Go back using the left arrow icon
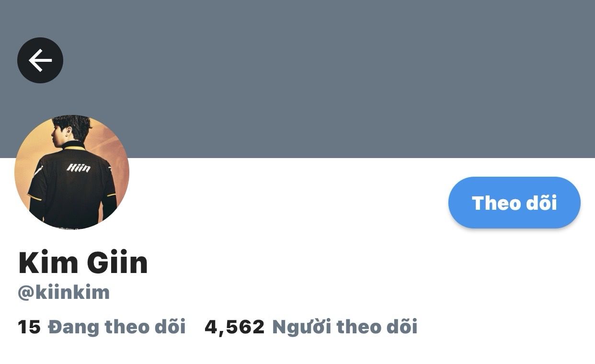Image resolution: width=595 pixels, height=364 pixels. [40, 60]
